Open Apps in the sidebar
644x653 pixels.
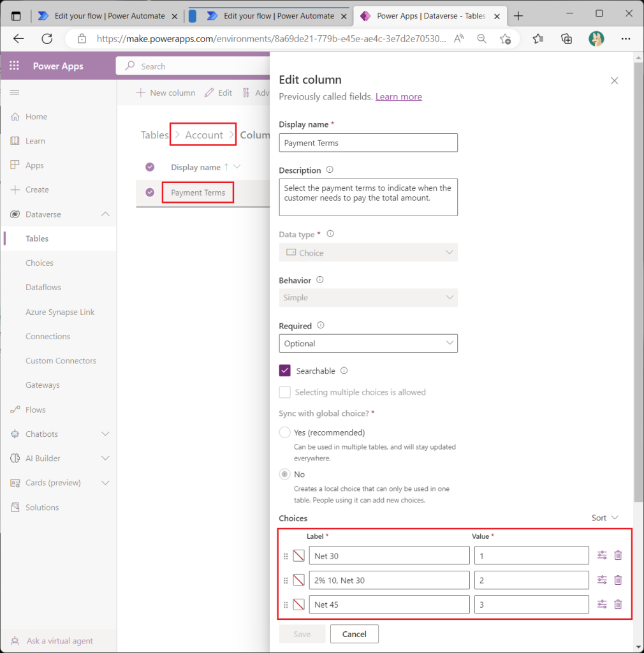click(34, 165)
